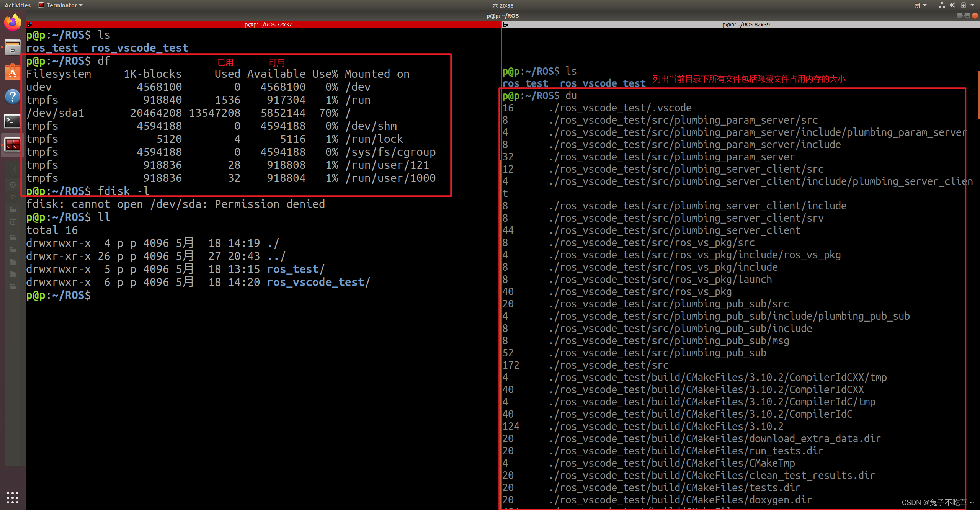Click the value '13547208' in df output
980x510 pixels.
coord(215,113)
